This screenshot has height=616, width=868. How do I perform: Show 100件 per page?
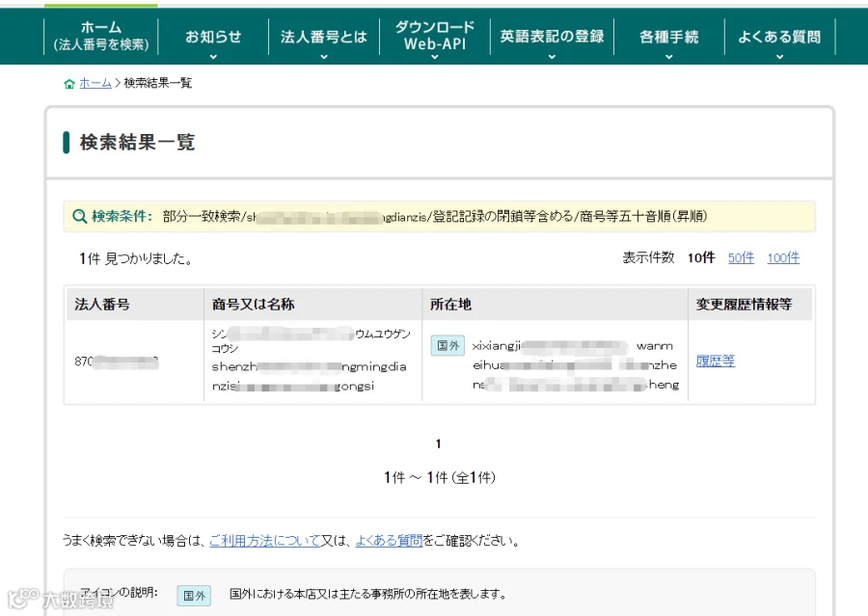[x=783, y=258]
